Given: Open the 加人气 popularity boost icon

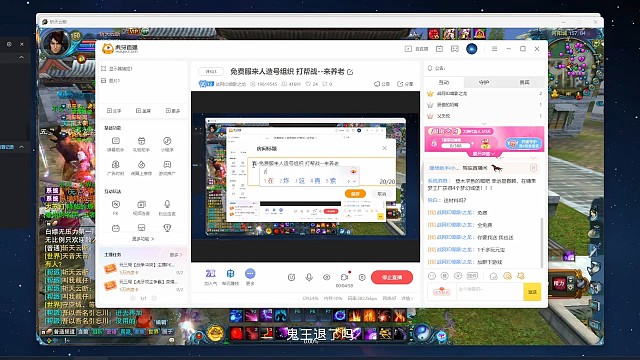Looking at the screenshot, I should (210, 273).
